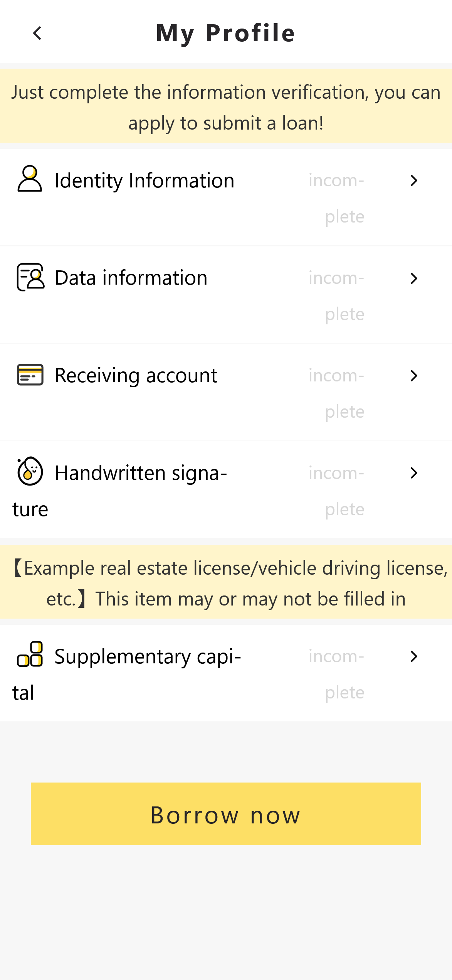
Task: Tap the Data information profile card icon
Action: pyautogui.click(x=30, y=277)
